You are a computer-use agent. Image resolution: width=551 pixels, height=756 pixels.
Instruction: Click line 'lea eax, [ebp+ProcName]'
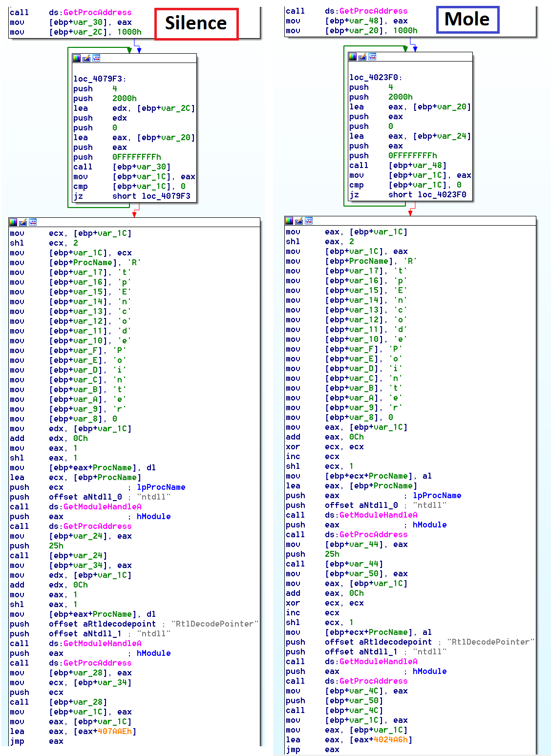[352, 486]
